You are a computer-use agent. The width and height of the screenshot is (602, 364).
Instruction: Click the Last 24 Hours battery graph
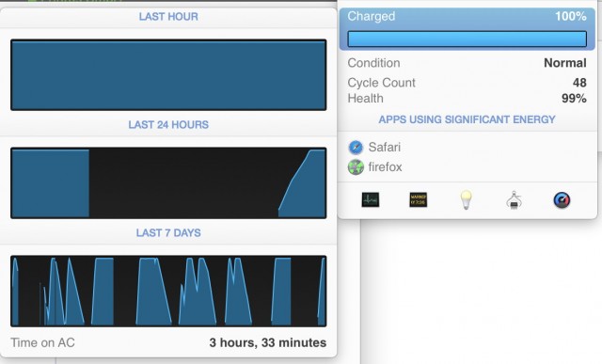point(168,183)
